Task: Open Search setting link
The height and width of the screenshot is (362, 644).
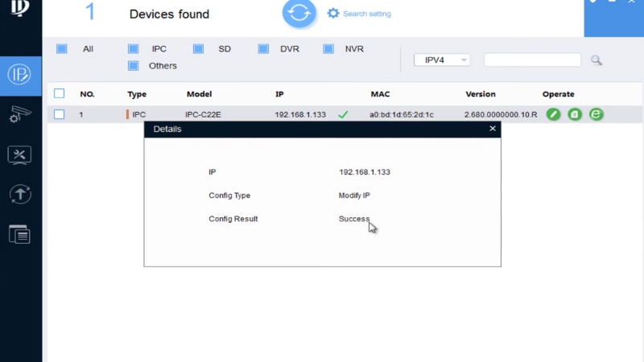Action: [x=365, y=14]
